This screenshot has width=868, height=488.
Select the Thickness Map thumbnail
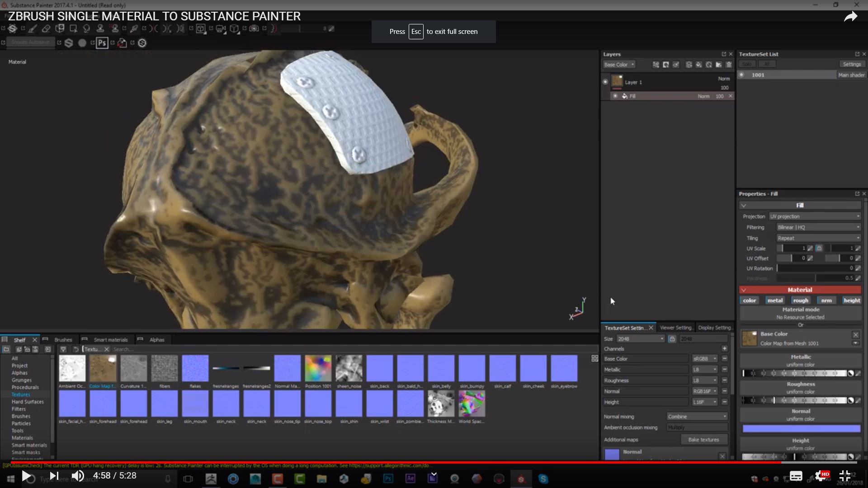tap(441, 404)
